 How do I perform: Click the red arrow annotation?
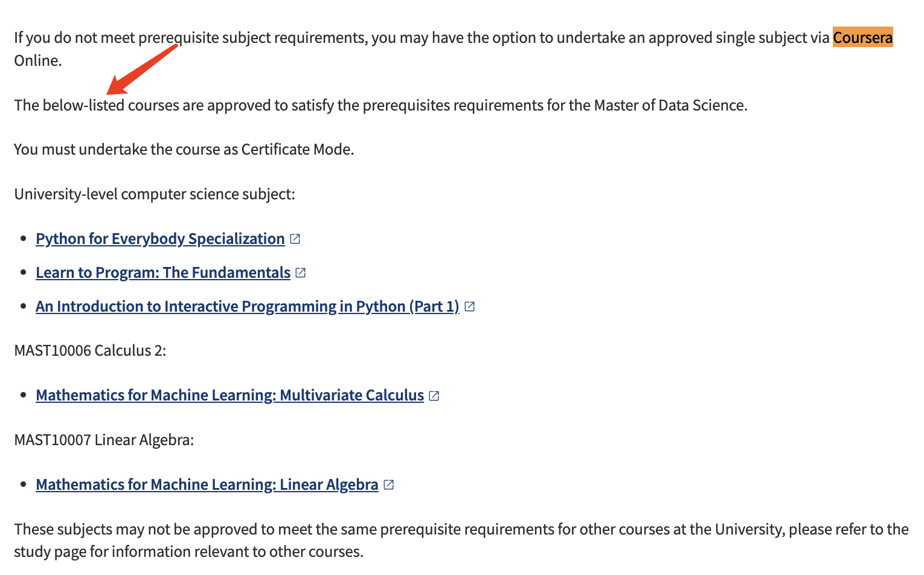[x=142, y=69]
